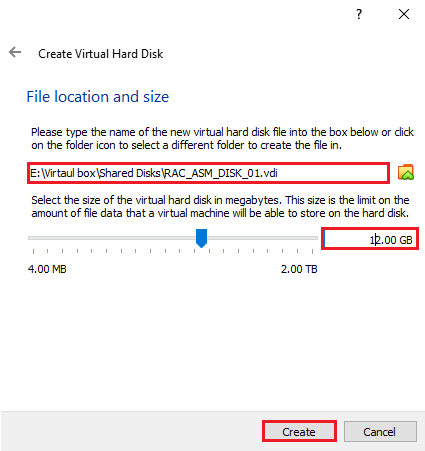Open the folder icon to choose file location
425x451 pixels.
[406, 172]
